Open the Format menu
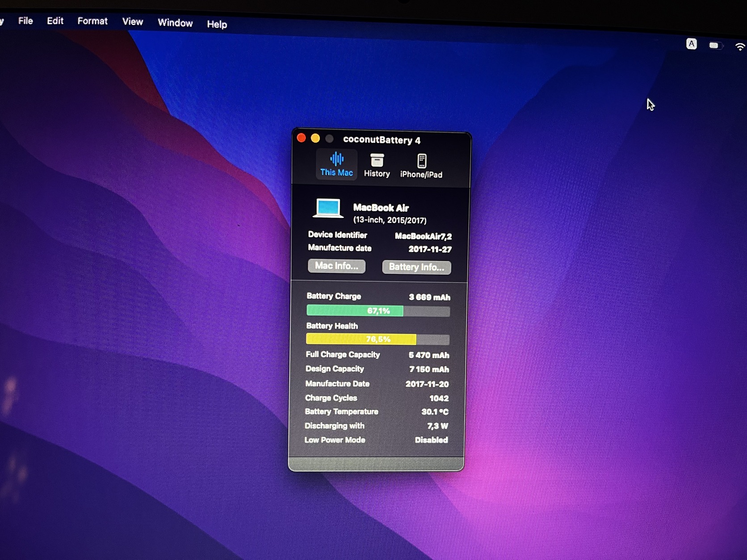The height and width of the screenshot is (560, 747). (x=92, y=21)
